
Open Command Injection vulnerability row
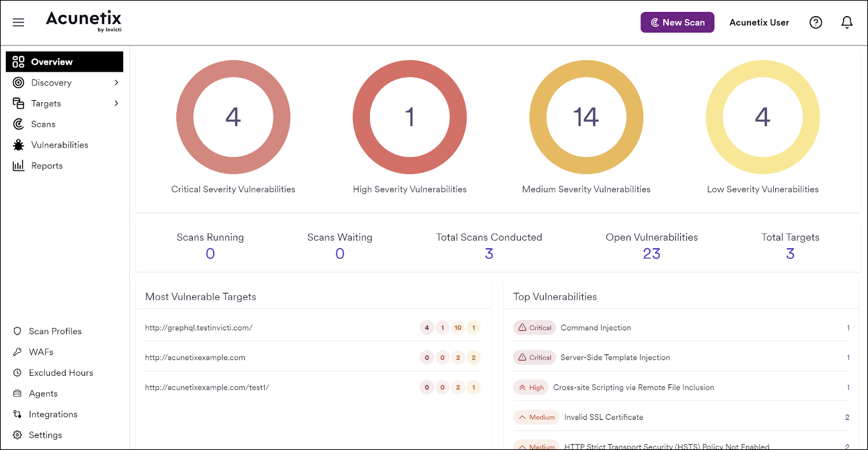coord(596,327)
